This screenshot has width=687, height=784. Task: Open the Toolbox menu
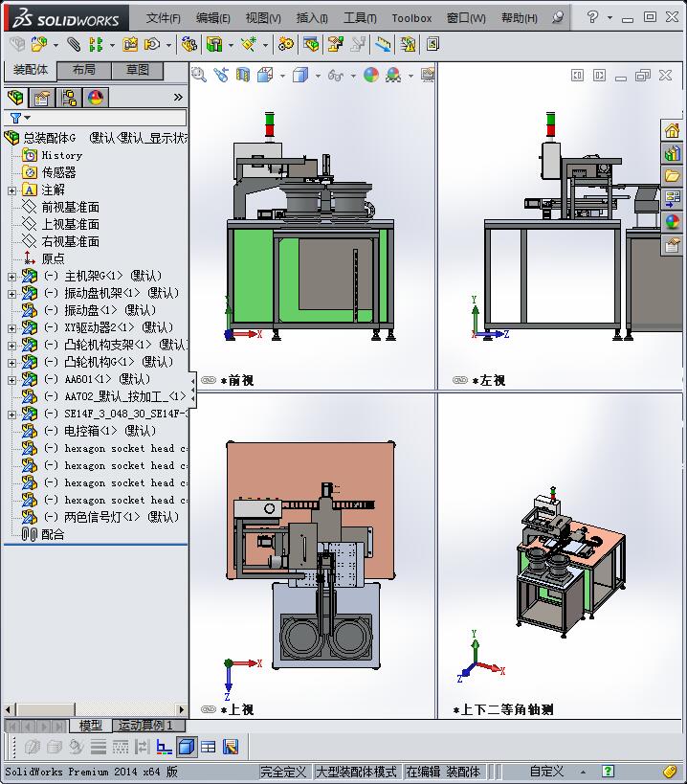point(411,18)
